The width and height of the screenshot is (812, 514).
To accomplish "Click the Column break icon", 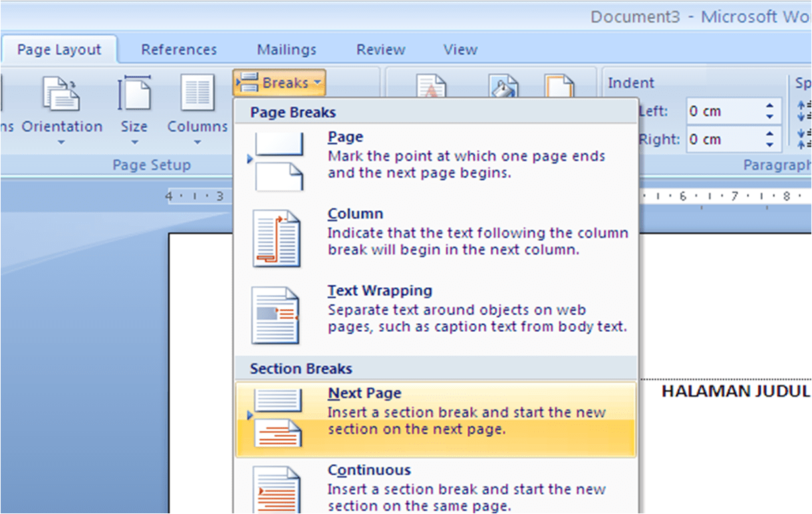I will pos(276,238).
